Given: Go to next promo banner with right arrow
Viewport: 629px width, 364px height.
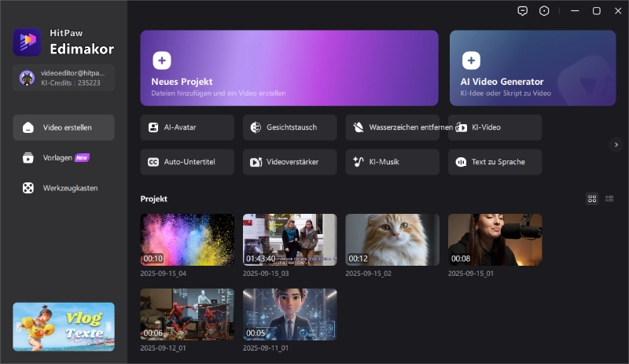Looking at the screenshot, I should tap(109, 327).
